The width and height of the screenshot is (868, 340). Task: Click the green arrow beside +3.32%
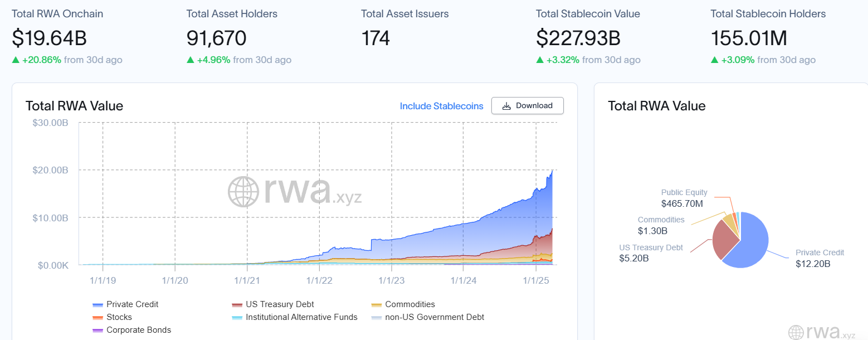coord(540,60)
